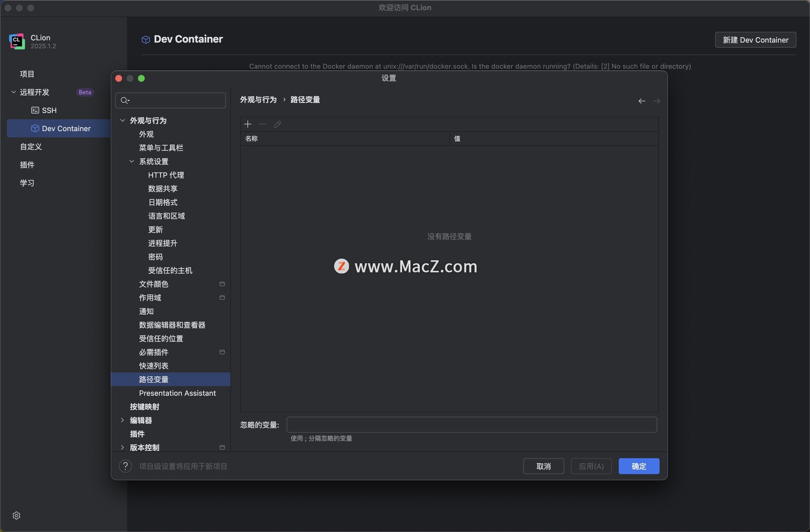Open help question mark icon

pos(125,466)
